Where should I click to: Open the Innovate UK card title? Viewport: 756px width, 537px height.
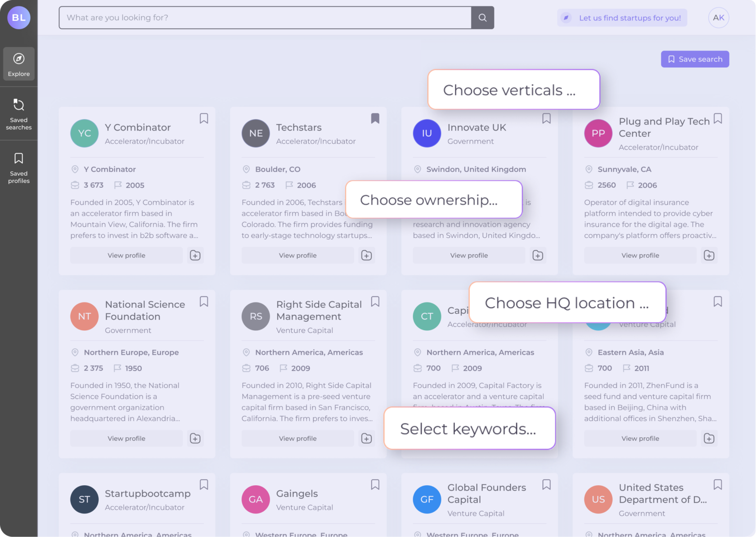coord(477,127)
